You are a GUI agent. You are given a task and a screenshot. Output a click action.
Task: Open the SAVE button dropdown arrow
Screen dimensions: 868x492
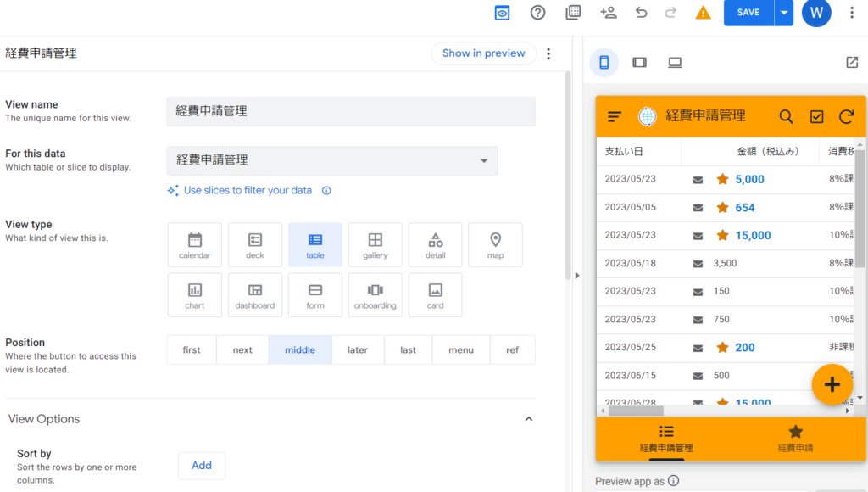point(783,13)
